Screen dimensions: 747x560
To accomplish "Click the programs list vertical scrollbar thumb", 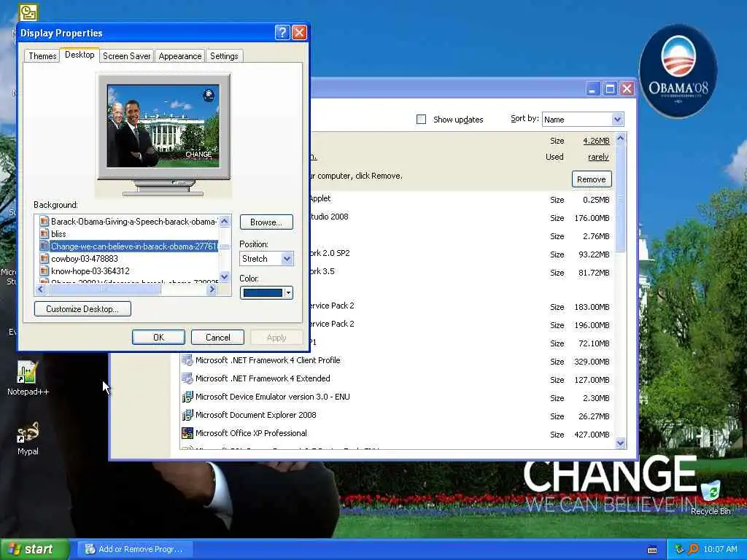I will click(620, 198).
